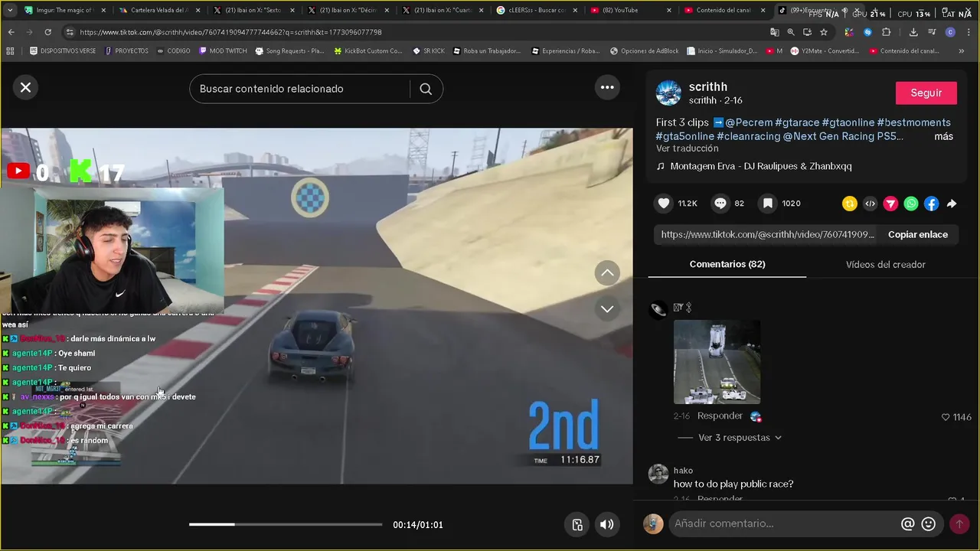
Task: Click the translate page icon in address bar
Action: 775,32
